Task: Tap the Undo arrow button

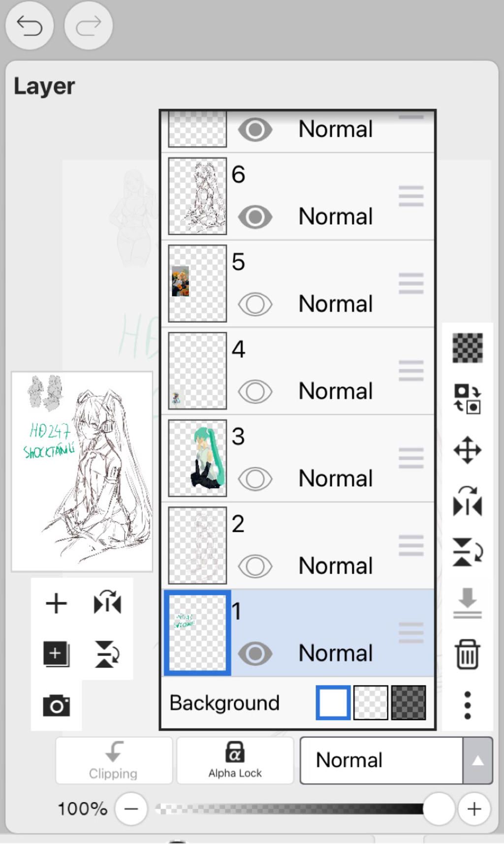Action: click(30, 26)
